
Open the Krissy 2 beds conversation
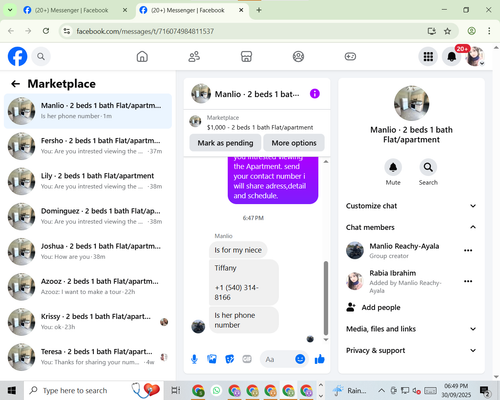[x=88, y=322]
